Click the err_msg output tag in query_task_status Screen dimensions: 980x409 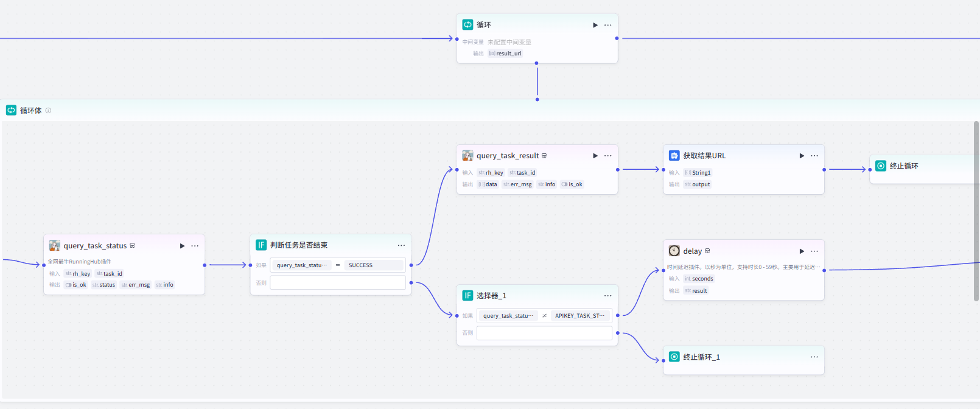tap(136, 285)
